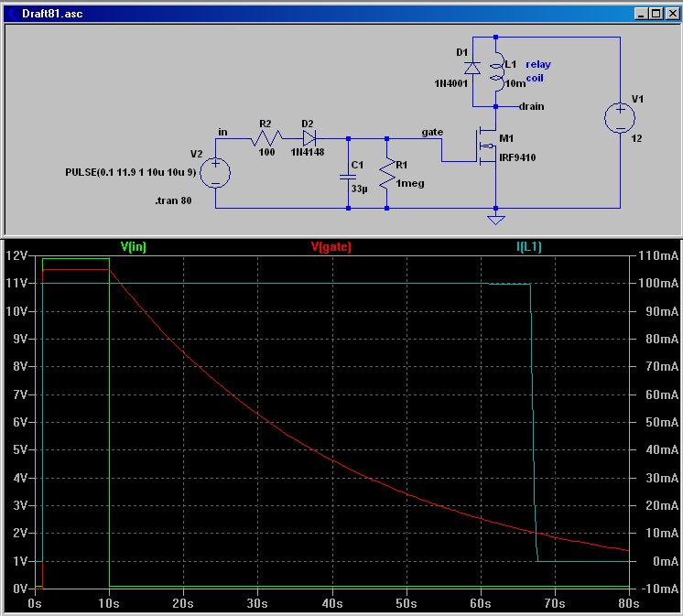Click the 1N4001 diode model text
Screen dimensions: 683x616
click(x=451, y=83)
